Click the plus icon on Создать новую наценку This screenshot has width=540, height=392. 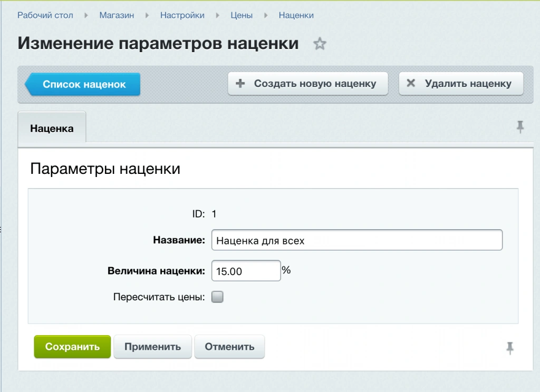pos(240,83)
